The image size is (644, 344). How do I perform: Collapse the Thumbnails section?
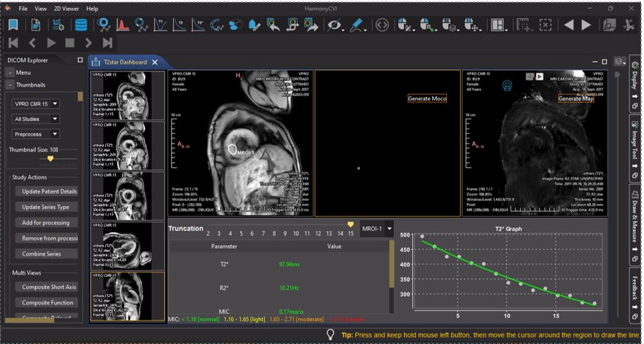click(9, 85)
